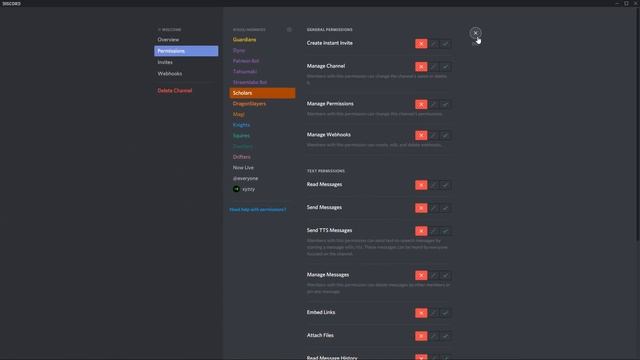Click the Delete Channel option
This screenshot has height=360, width=640.
coord(186,91)
